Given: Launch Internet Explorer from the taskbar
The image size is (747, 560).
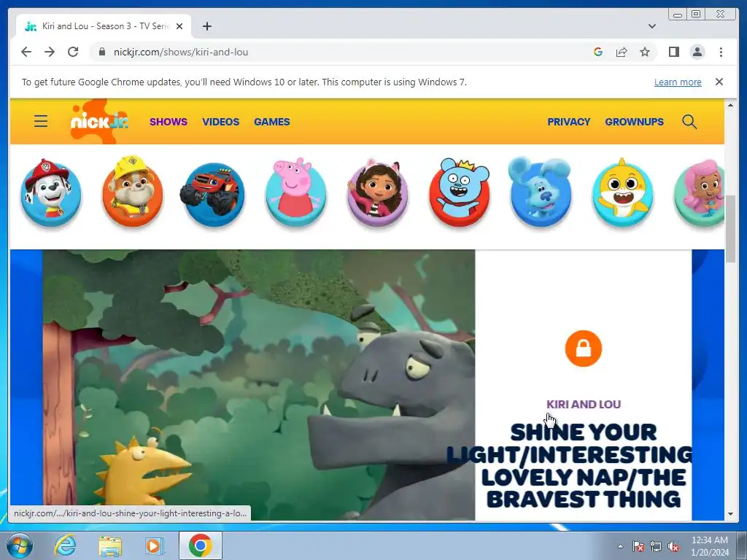Looking at the screenshot, I should coord(64,545).
